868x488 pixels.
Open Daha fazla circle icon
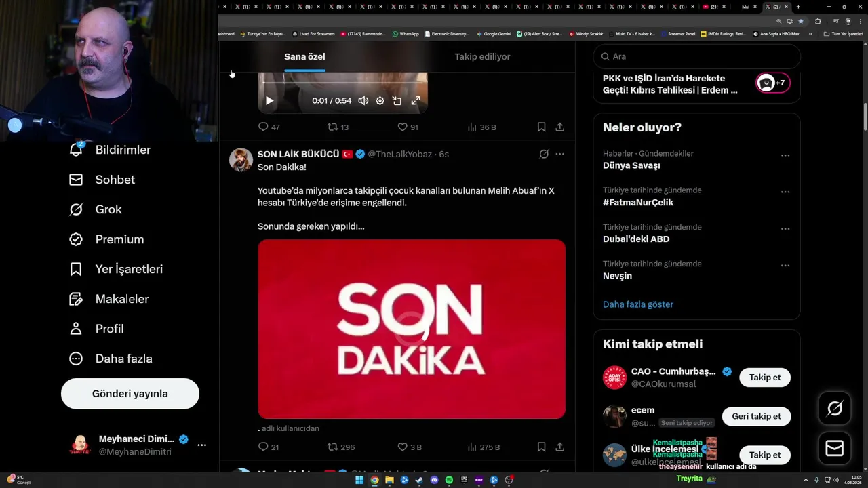pyautogui.click(x=76, y=359)
